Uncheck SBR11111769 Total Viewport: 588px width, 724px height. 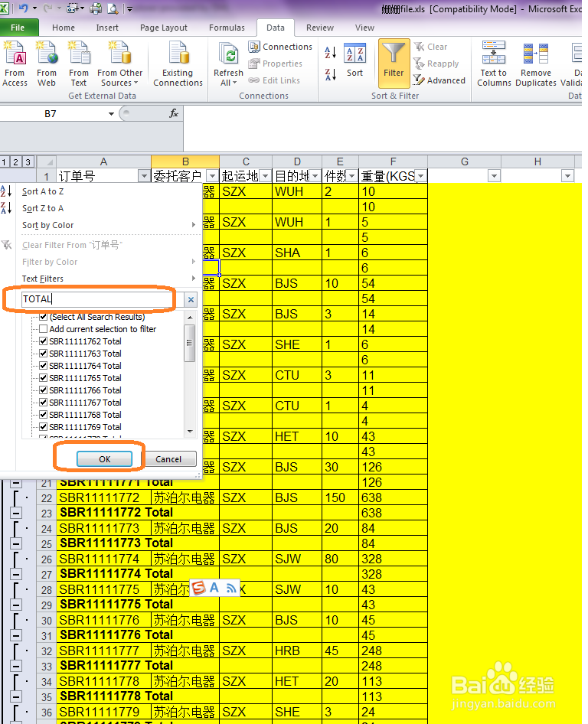(x=44, y=427)
